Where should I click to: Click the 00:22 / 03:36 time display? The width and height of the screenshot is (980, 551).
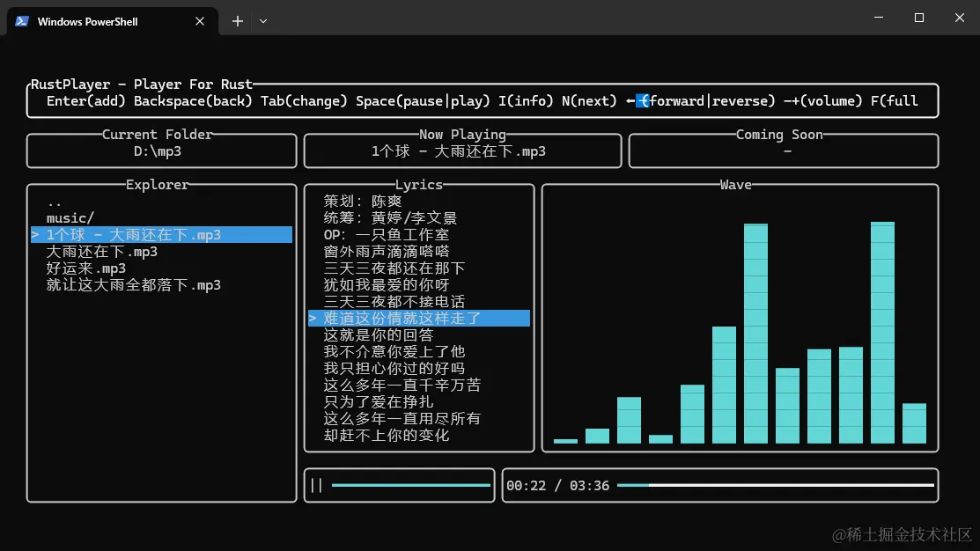click(557, 485)
